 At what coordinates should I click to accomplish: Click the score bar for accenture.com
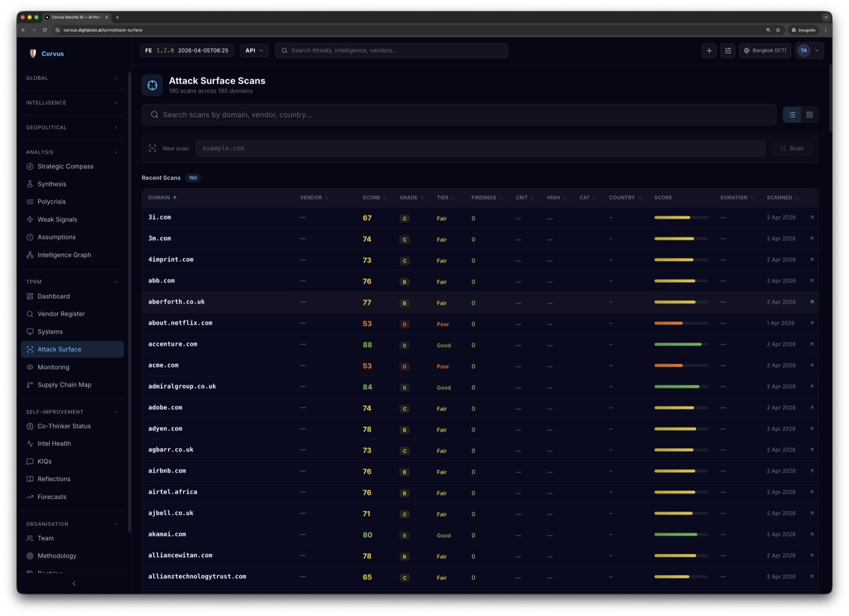681,344
